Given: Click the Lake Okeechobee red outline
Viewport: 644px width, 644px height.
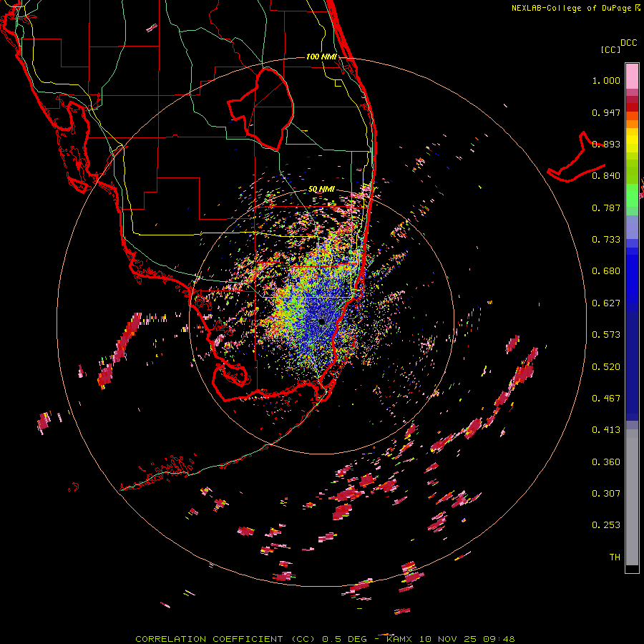Looking at the screenshot, I should pyautogui.click(x=260, y=109).
